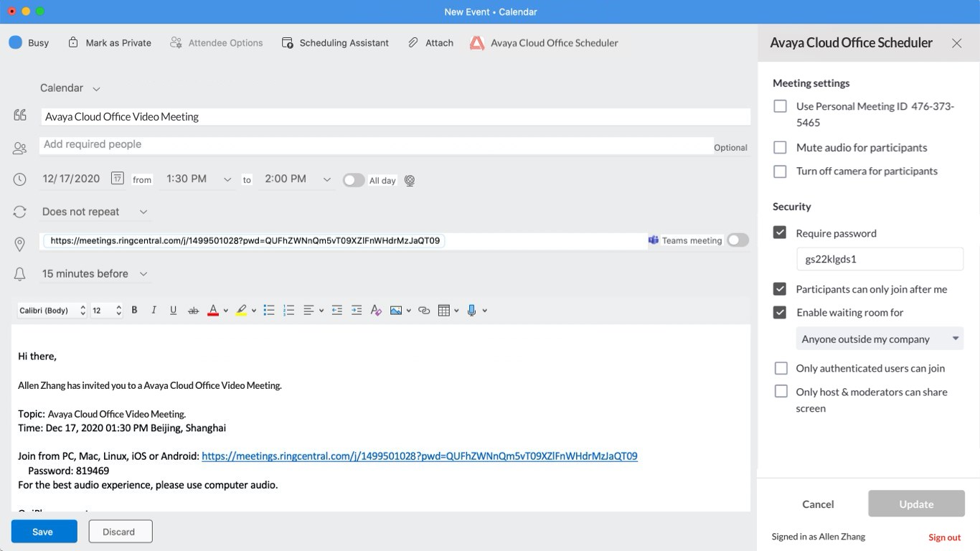
Task: Open the Attendee Options menu
Action: pyautogui.click(x=216, y=43)
